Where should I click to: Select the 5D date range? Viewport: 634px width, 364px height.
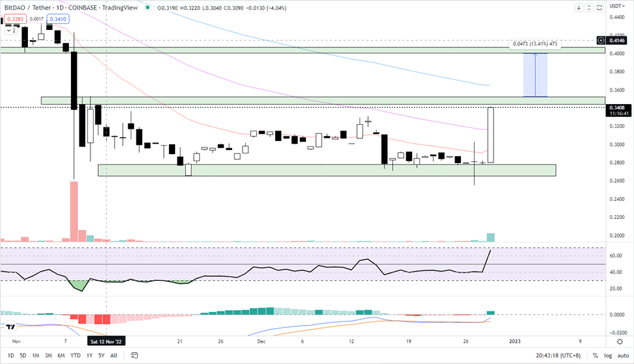(x=23, y=356)
